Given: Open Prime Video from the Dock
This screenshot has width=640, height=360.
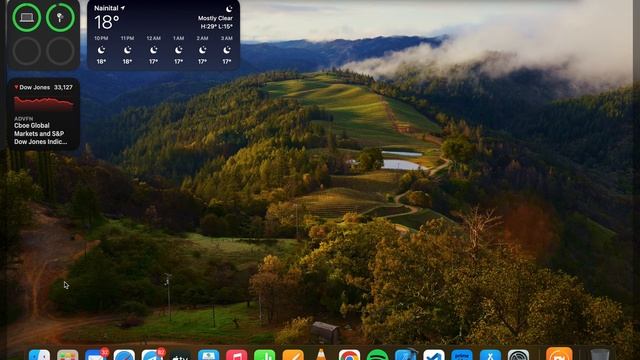Looking at the screenshot, I should point(462,355).
